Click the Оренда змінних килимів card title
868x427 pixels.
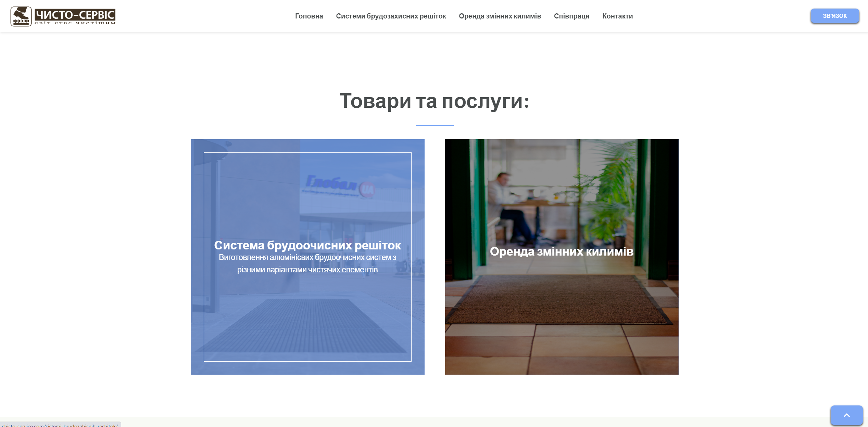[x=562, y=251]
